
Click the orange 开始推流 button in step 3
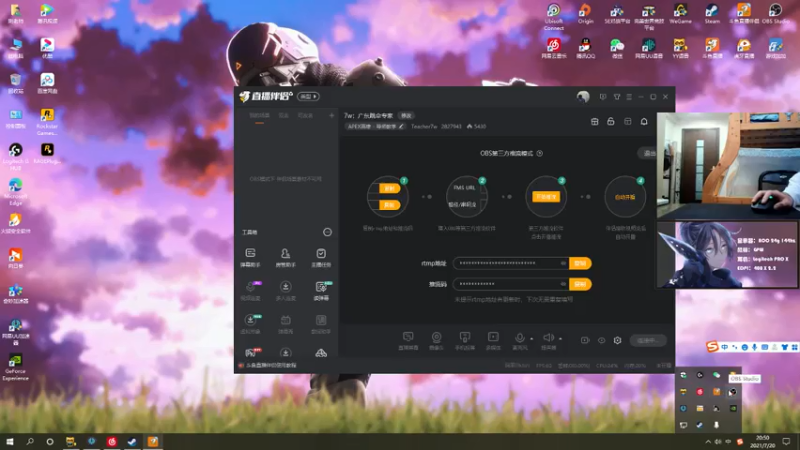(x=545, y=197)
